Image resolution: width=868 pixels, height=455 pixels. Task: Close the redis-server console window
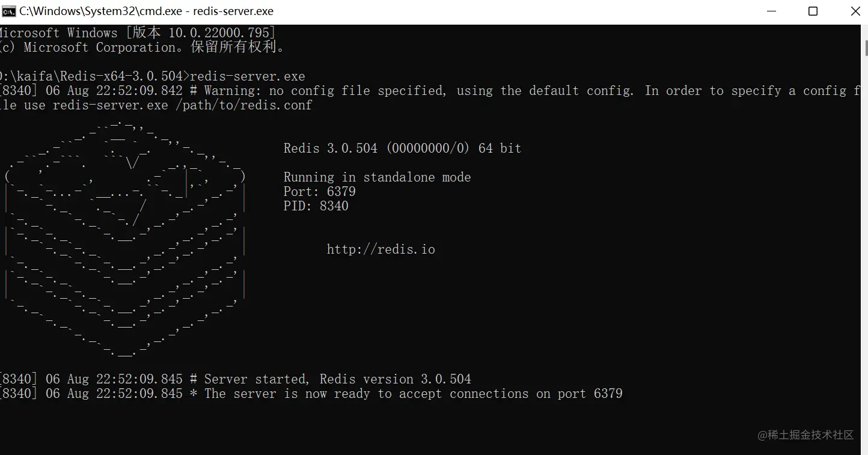point(854,11)
